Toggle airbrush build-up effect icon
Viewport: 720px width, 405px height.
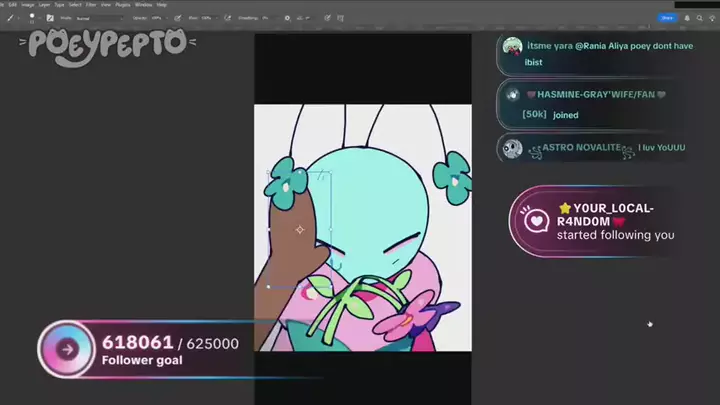[228, 17]
